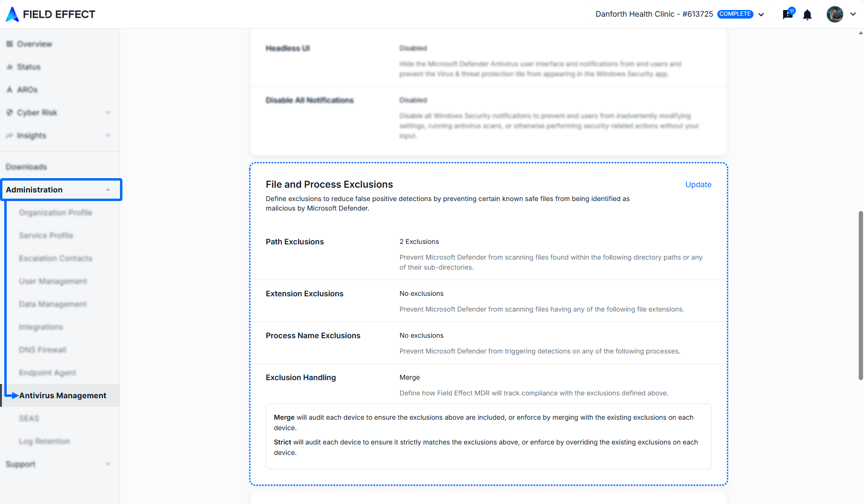The width and height of the screenshot is (864, 504).
Task: Expand the Cyber Risk submenu chevron
Action: click(108, 112)
